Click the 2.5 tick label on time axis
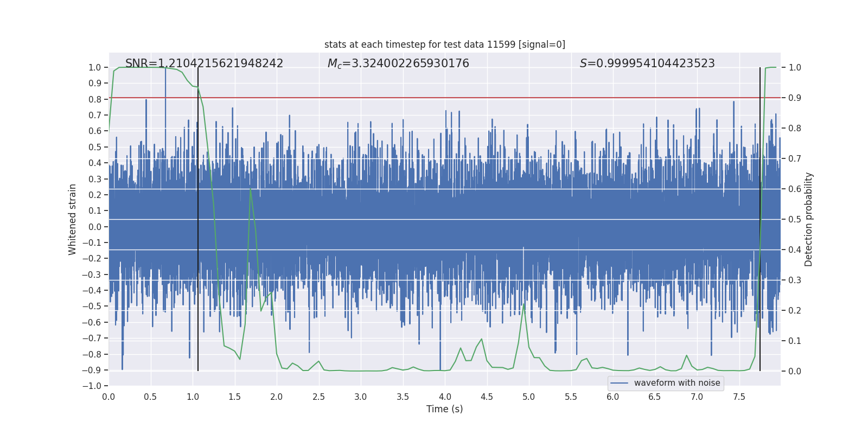This screenshot has height=434, width=868. pos(318,397)
